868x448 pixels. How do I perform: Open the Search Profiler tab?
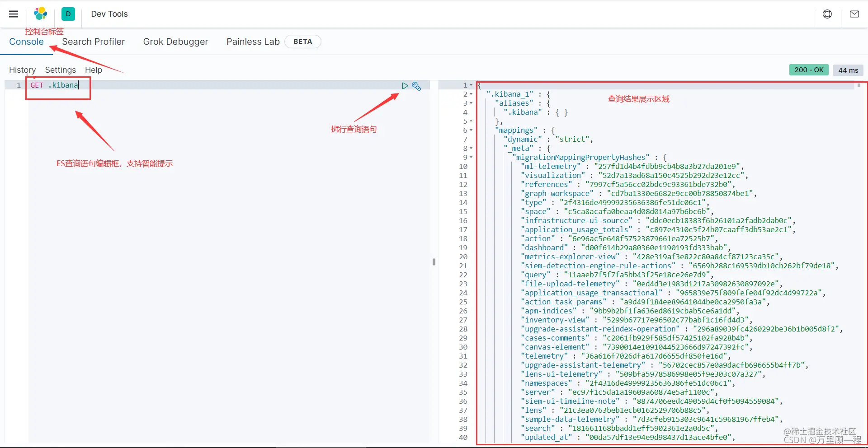point(94,42)
